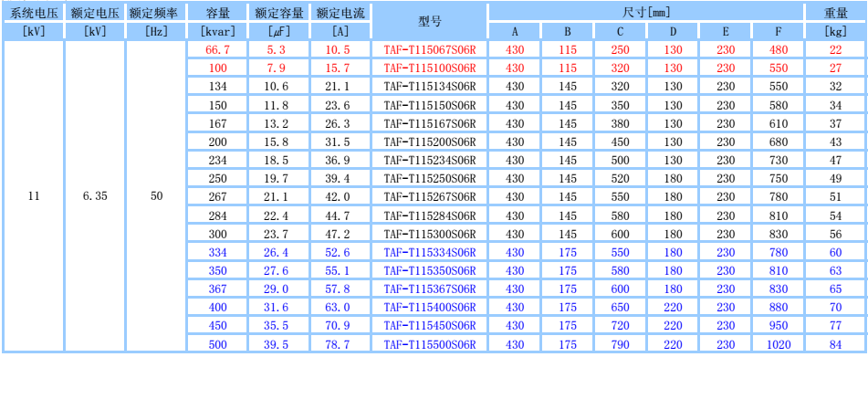Click dimension C value 790
This screenshot has height=420, width=868.
(x=620, y=344)
